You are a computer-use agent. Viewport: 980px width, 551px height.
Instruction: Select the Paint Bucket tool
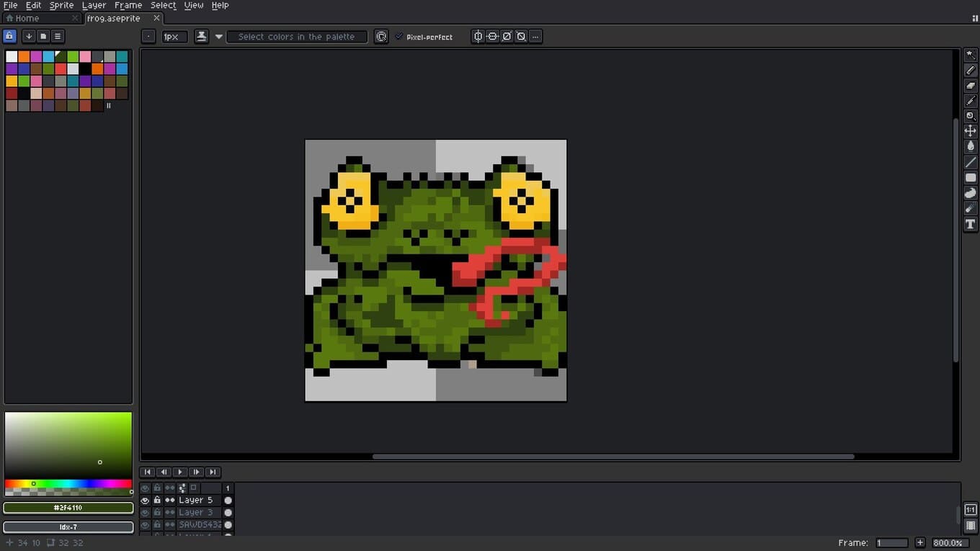971,146
